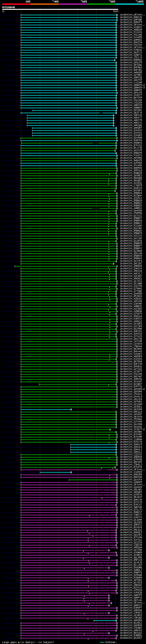
Task: Select hit label UniRef100_Q8W493-2
Action: (132, 85)
